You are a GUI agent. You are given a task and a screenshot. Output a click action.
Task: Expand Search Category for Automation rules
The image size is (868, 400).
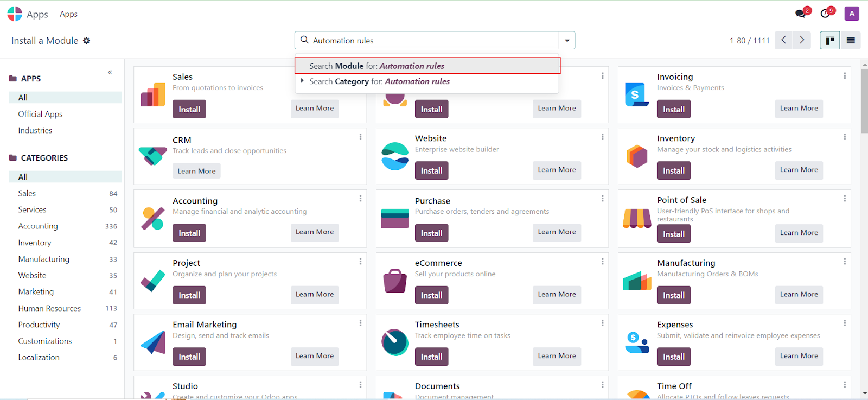coord(302,81)
